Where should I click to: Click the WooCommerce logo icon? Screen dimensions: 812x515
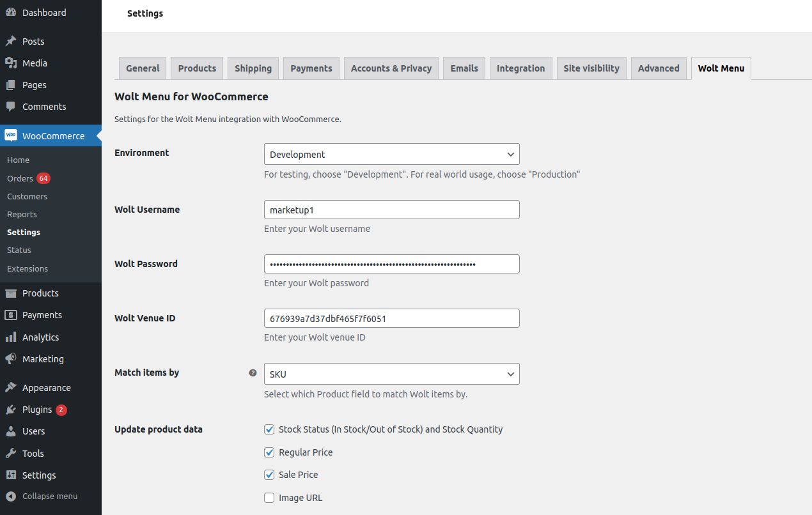tap(11, 135)
